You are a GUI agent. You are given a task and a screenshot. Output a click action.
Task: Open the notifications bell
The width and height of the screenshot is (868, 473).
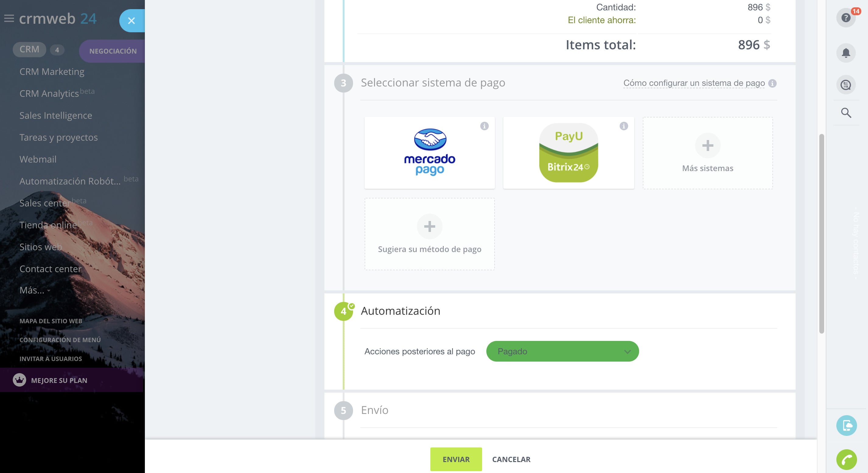(x=846, y=53)
